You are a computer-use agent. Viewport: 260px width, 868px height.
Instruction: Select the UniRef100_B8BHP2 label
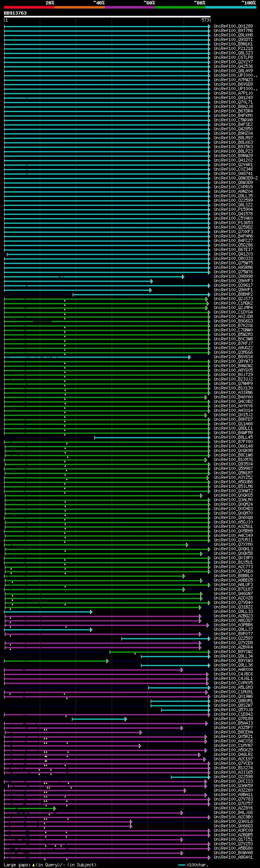point(233,294)
